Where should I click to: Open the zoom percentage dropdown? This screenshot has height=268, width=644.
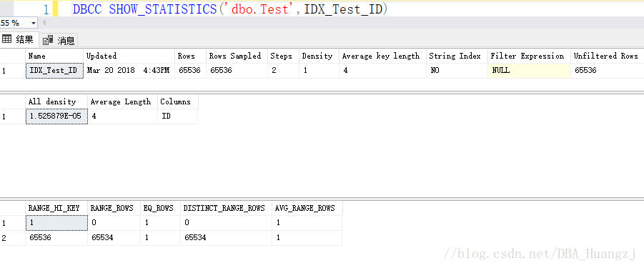coord(33,23)
